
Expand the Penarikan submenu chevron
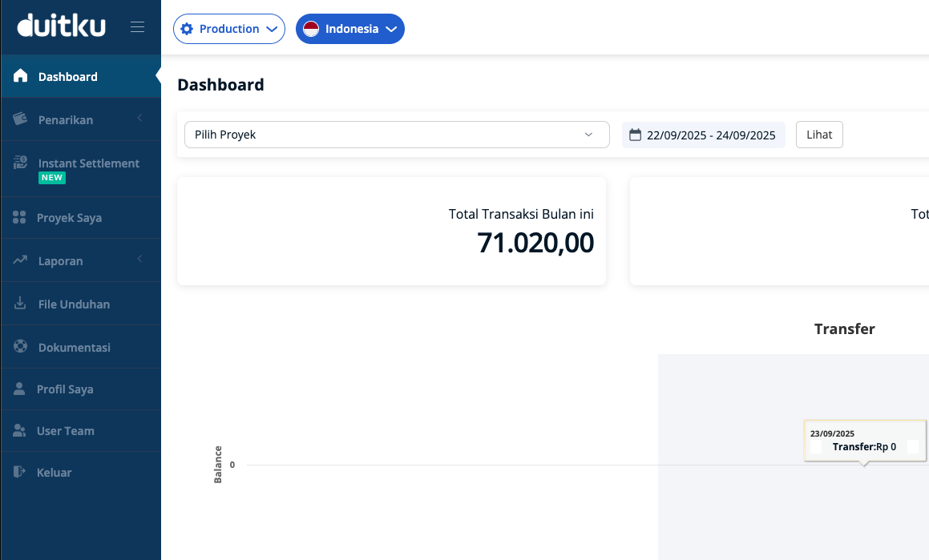coord(139,119)
